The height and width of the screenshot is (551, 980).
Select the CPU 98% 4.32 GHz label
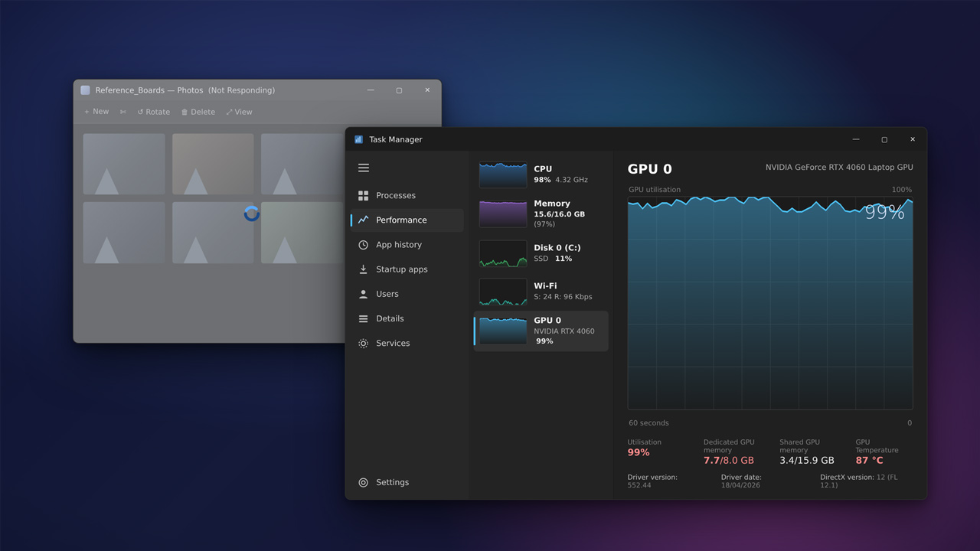pos(560,174)
